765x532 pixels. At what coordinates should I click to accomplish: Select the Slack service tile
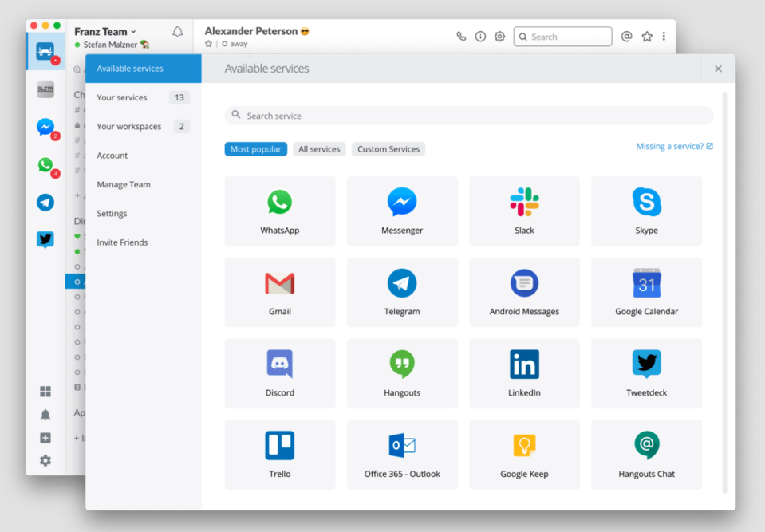point(524,211)
